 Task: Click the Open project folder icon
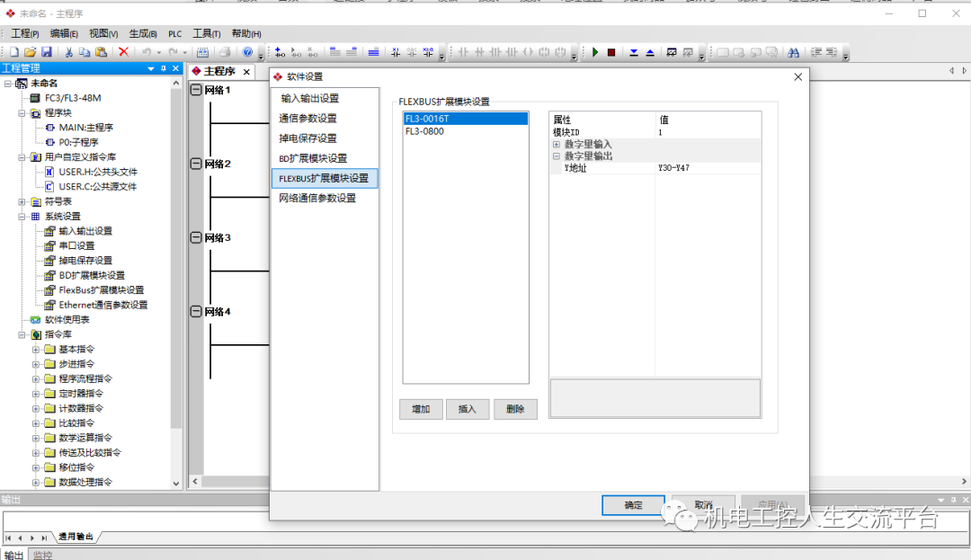click(30, 53)
